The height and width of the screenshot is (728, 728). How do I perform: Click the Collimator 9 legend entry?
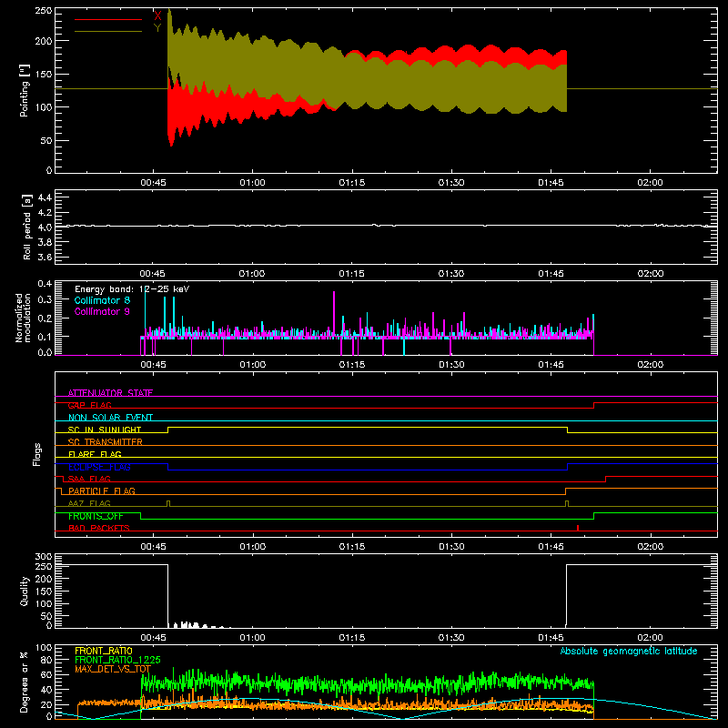click(102, 311)
